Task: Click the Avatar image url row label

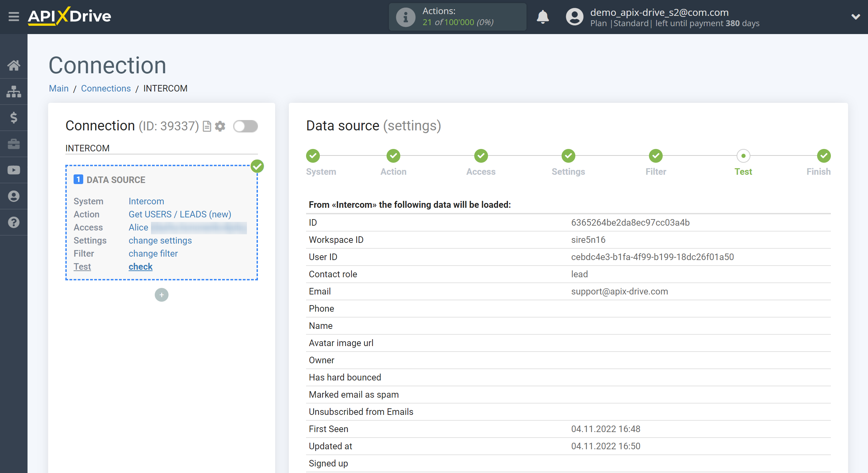Action: pos(341,343)
